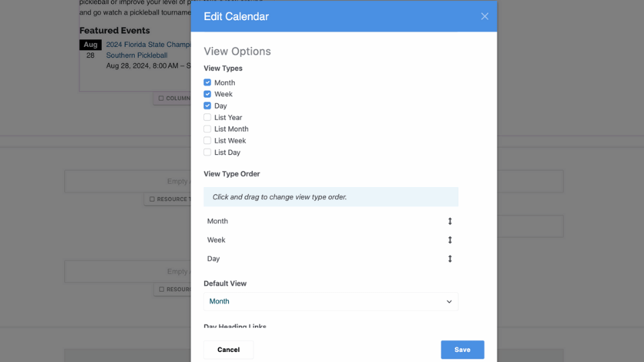Select the Month item in view order list
The width and height of the screenshot is (644, 362).
[218, 221]
